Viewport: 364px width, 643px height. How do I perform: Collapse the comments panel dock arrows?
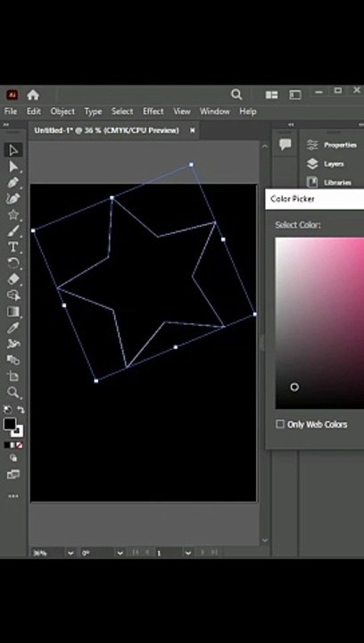coord(291,125)
